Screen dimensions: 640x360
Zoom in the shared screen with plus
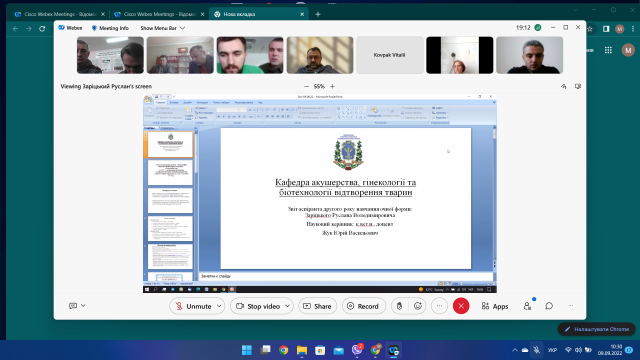click(x=332, y=87)
